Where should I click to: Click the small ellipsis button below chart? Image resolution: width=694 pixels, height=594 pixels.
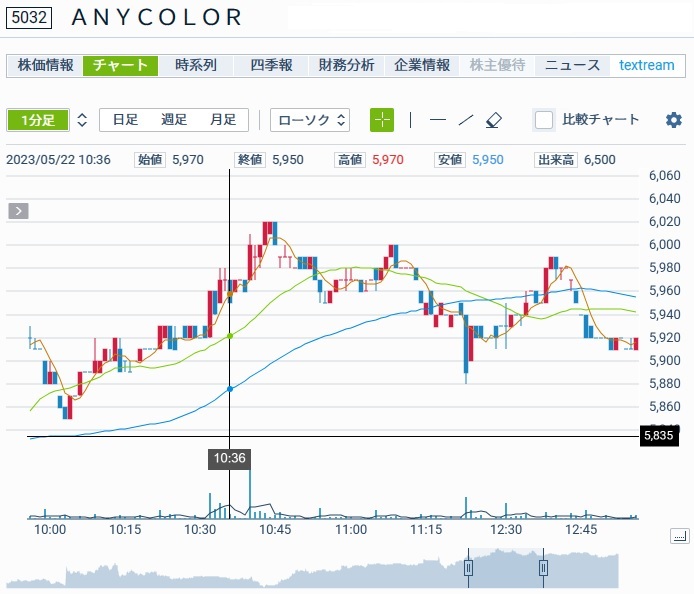click(679, 537)
